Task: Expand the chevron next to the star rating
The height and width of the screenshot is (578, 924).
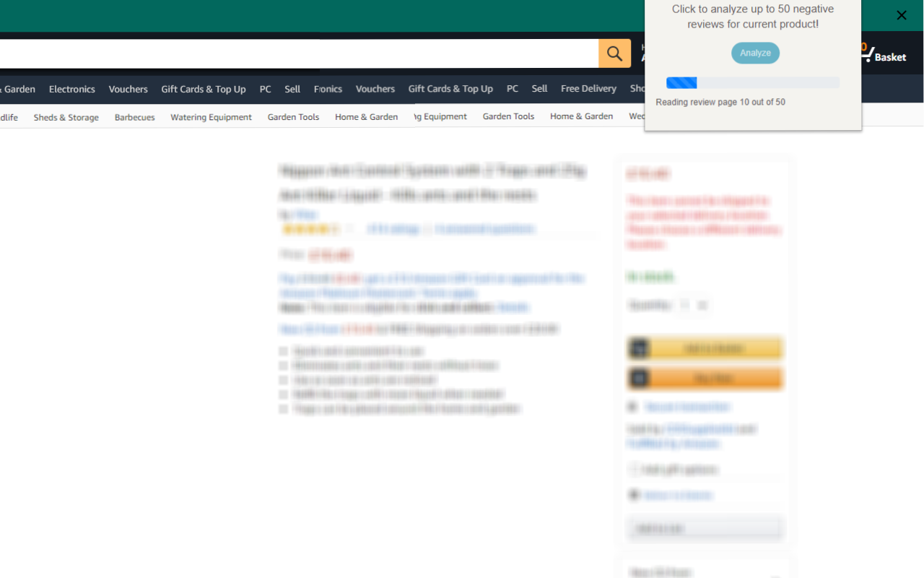Action: pos(348,228)
